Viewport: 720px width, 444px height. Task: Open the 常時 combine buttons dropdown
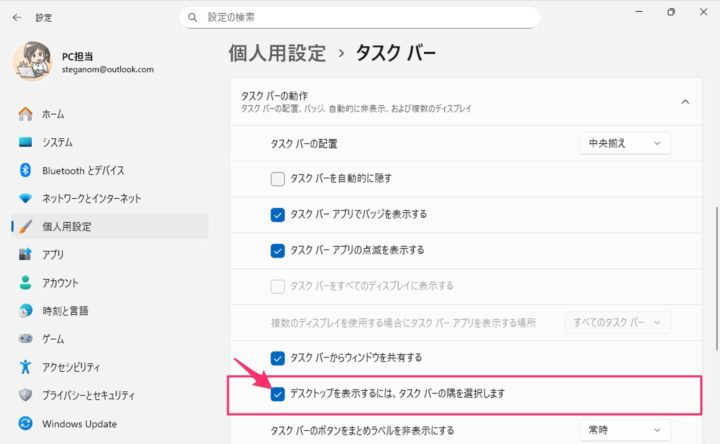[625, 431]
